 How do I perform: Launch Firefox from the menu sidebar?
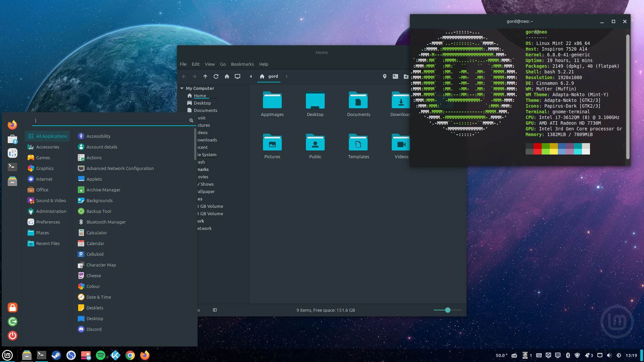(x=12, y=124)
